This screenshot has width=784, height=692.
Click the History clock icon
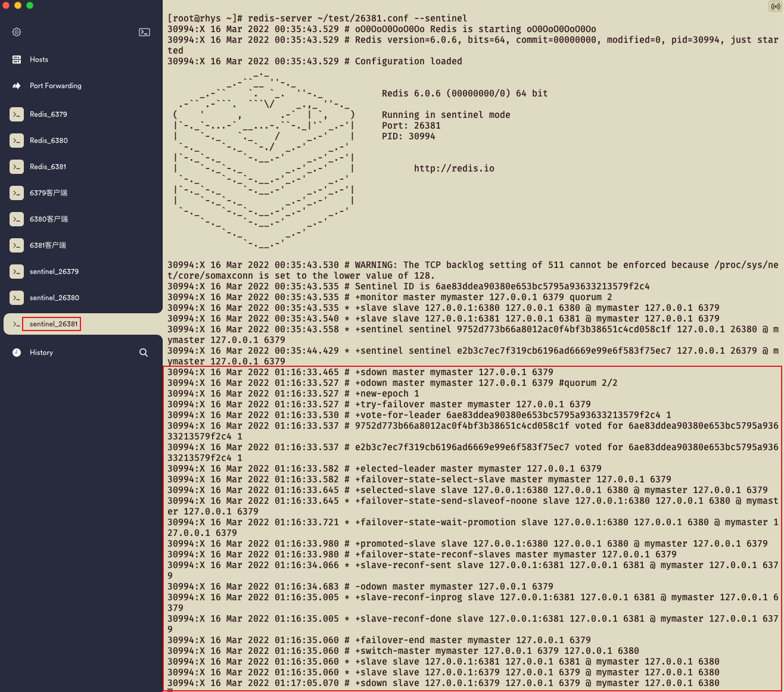(x=17, y=353)
